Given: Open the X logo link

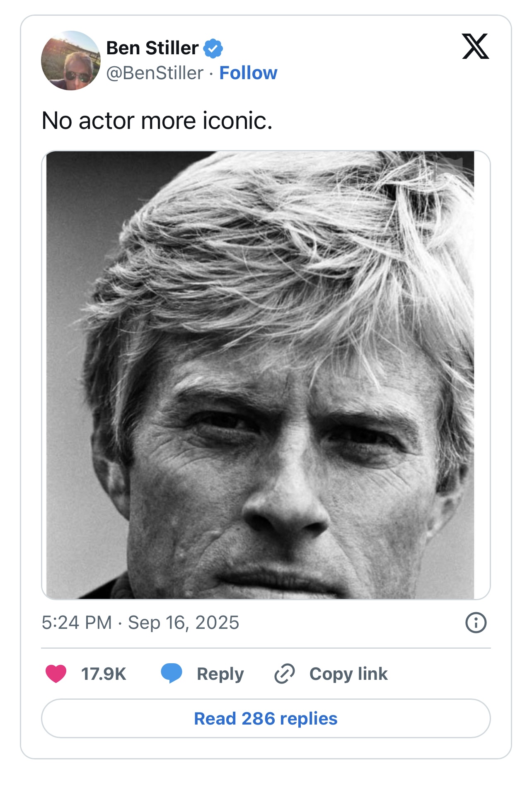Looking at the screenshot, I should click(x=475, y=47).
